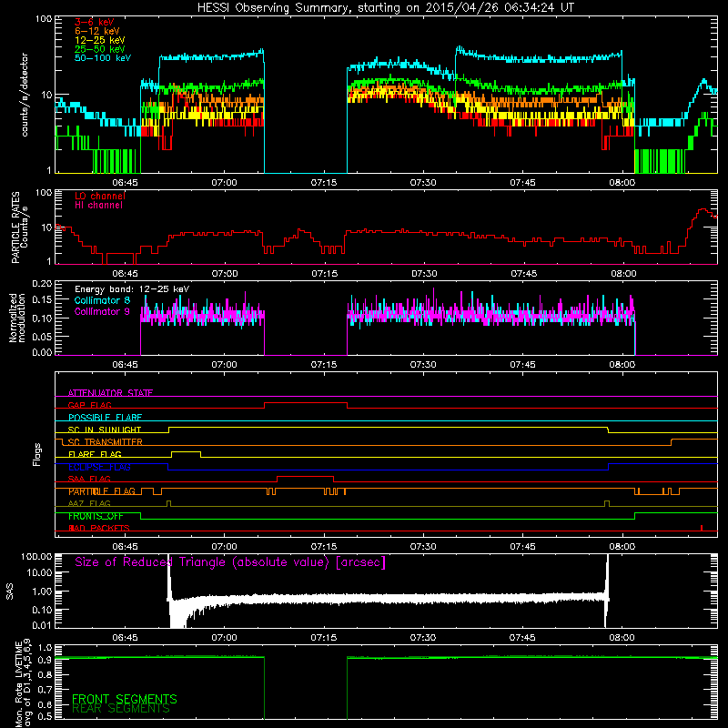Click the 07:30 tick under flags panel
The image size is (728, 728).
click(x=423, y=547)
